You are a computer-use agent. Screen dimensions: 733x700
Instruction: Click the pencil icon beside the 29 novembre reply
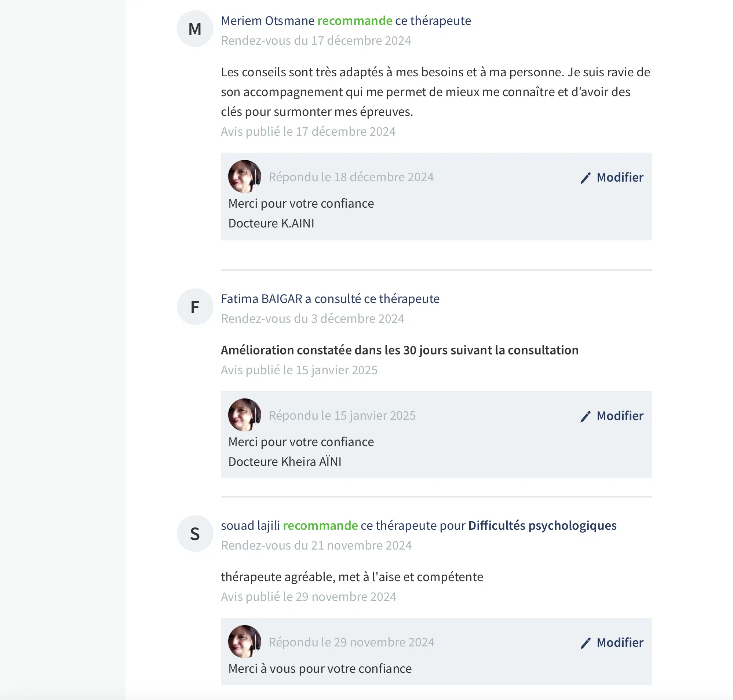[x=585, y=643]
